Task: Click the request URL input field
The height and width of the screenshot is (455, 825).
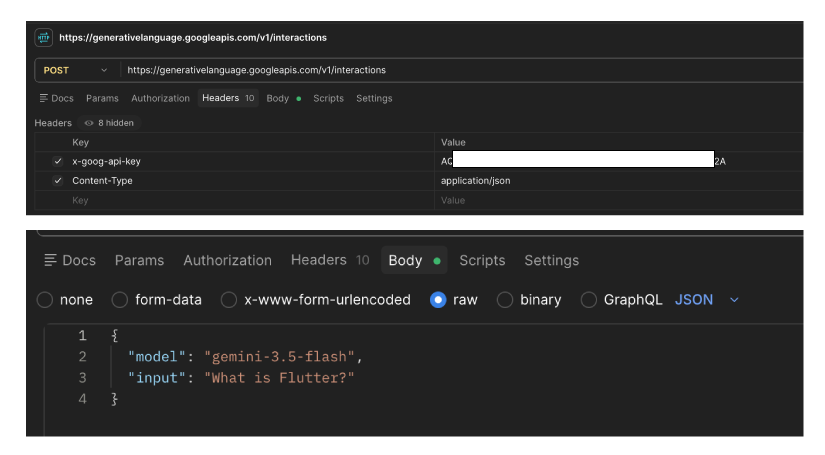Action: point(463,70)
